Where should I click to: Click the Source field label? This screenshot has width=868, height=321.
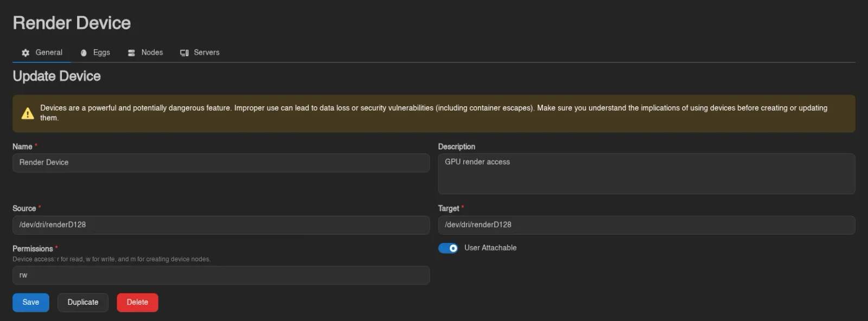pyautogui.click(x=24, y=209)
